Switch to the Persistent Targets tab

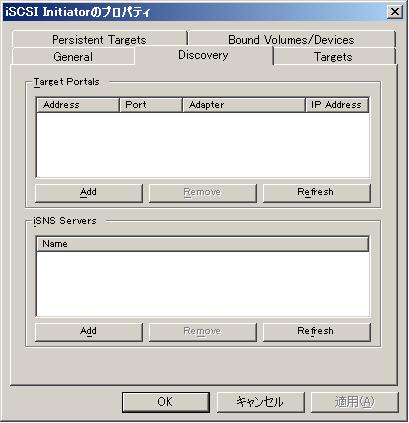pyautogui.click(x=99, y=39)
